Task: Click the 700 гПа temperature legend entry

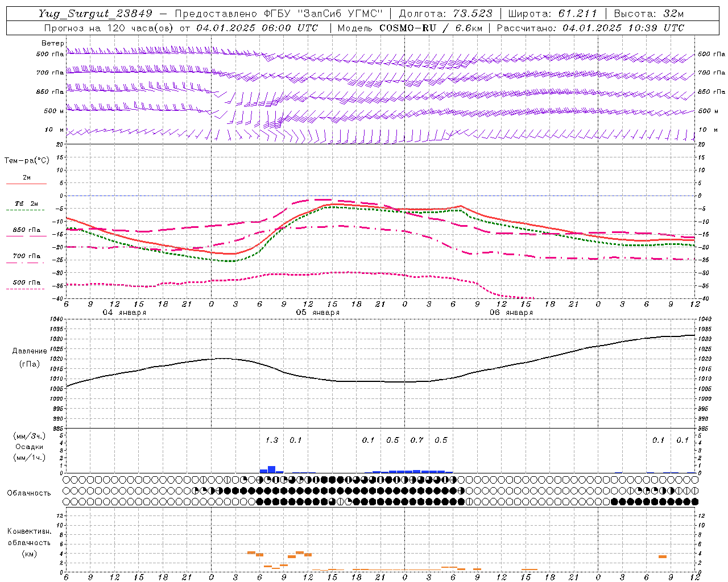Action: tap(26, 256)
